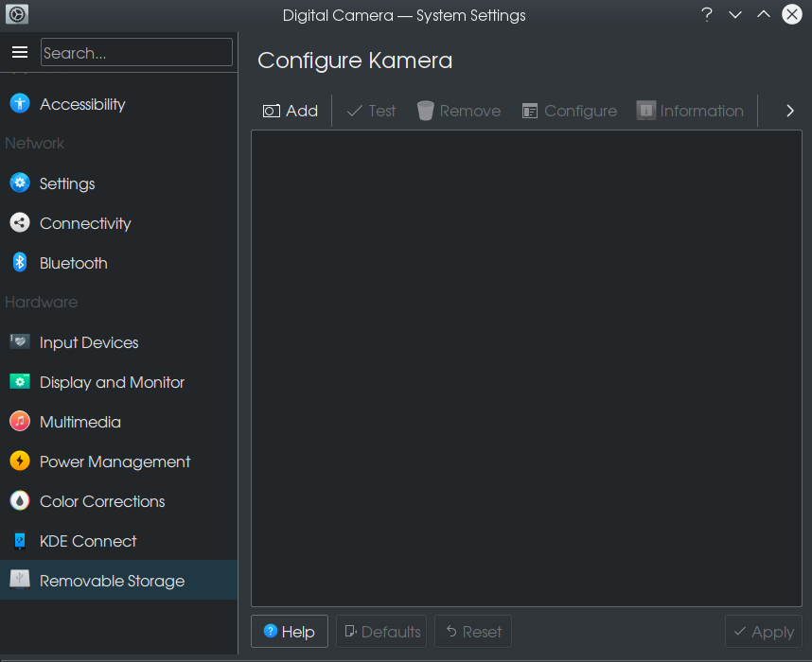Screen dimensions: 812x662
Task: Click inside the empty camera list
Action: tap(526, 368)
